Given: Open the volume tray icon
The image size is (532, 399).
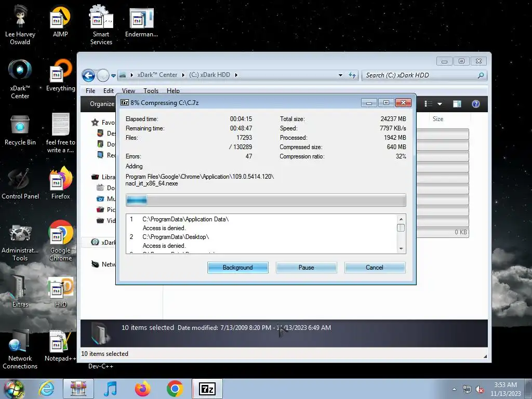Looking at the screenshot, I should coord(480,389).
